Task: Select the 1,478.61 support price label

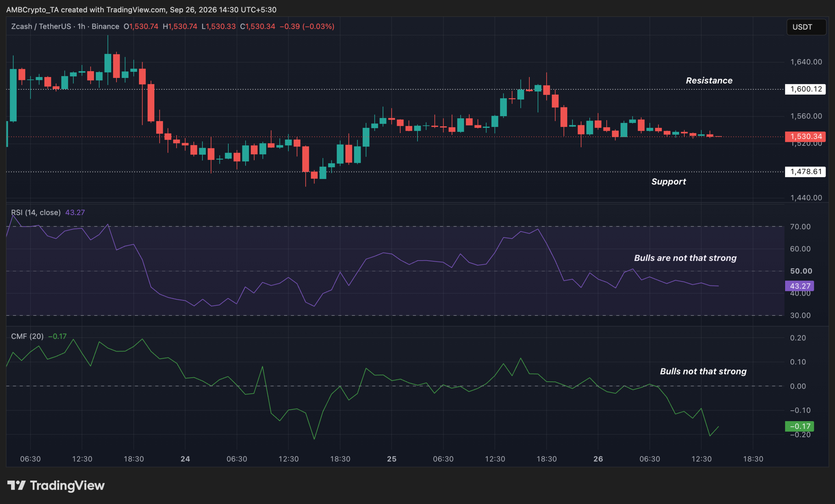Action: [805, 172]
